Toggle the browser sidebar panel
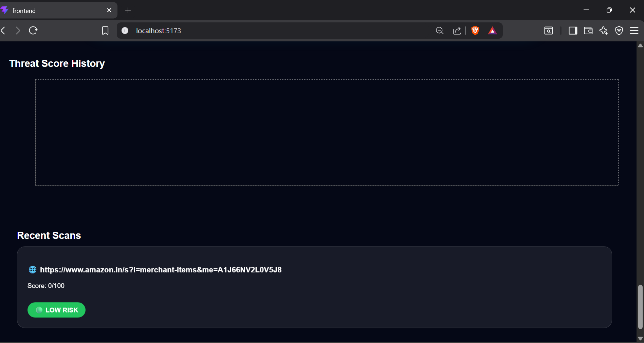Viewport: 644px width, 343px height. tap(573, 31)
